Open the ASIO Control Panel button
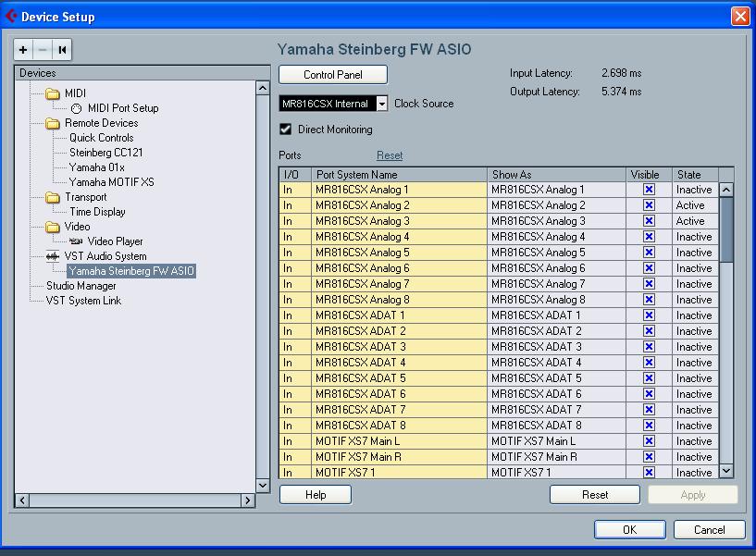 click(x=333, y=75)
